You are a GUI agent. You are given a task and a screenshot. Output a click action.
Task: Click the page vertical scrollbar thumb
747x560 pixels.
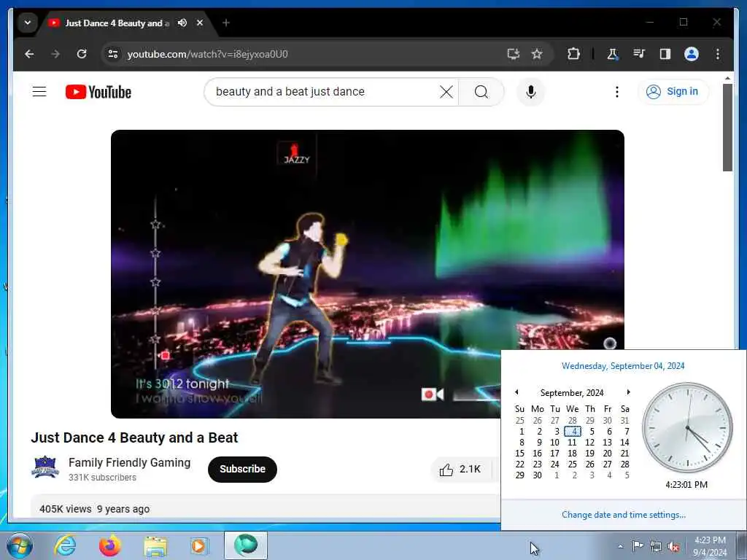click(727, 127)
